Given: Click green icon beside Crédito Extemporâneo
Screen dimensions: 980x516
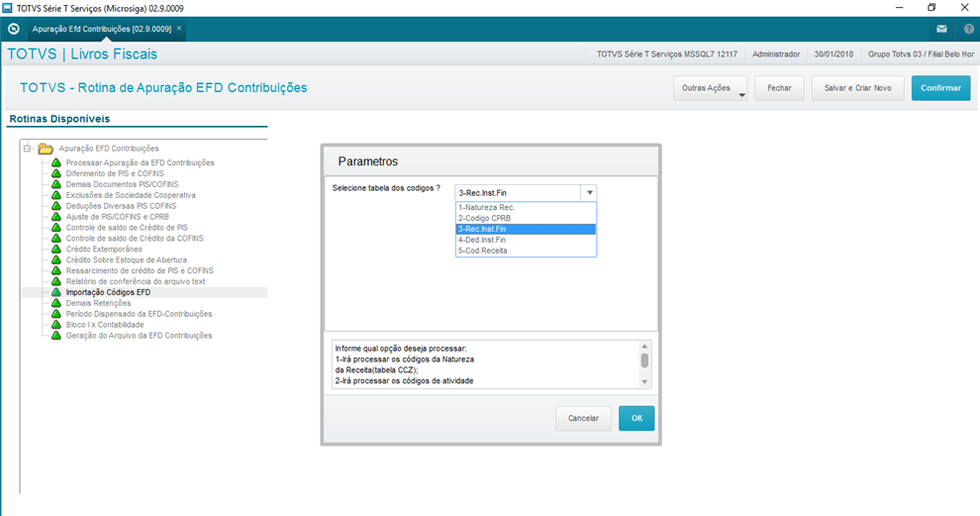Looking at the screenshot, I should pos(56,249).
